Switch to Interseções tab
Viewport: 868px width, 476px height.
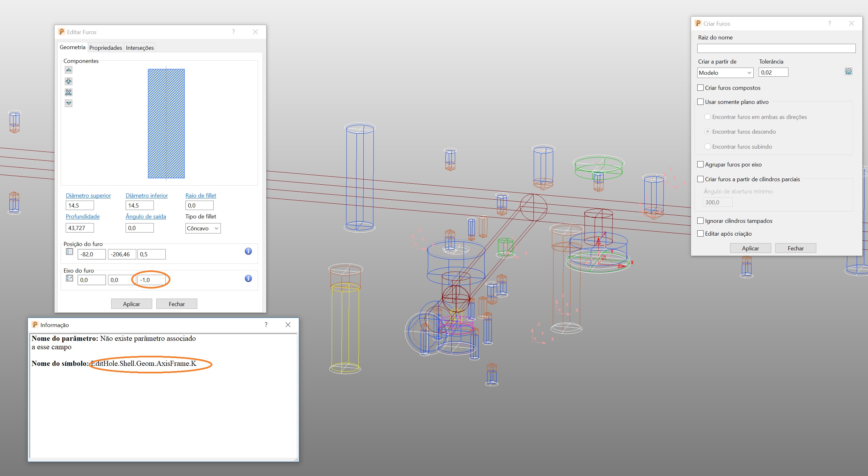[140, 48]
